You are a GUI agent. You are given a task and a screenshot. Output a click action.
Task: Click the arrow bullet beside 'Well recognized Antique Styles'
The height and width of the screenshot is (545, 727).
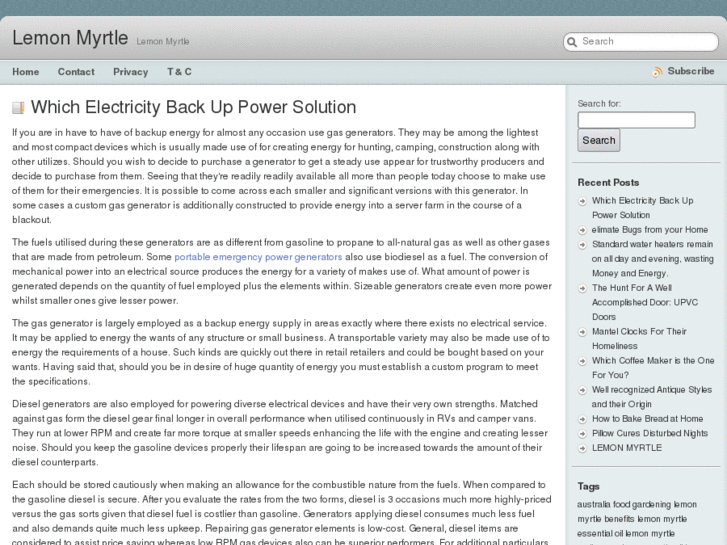tap(582, 390)
